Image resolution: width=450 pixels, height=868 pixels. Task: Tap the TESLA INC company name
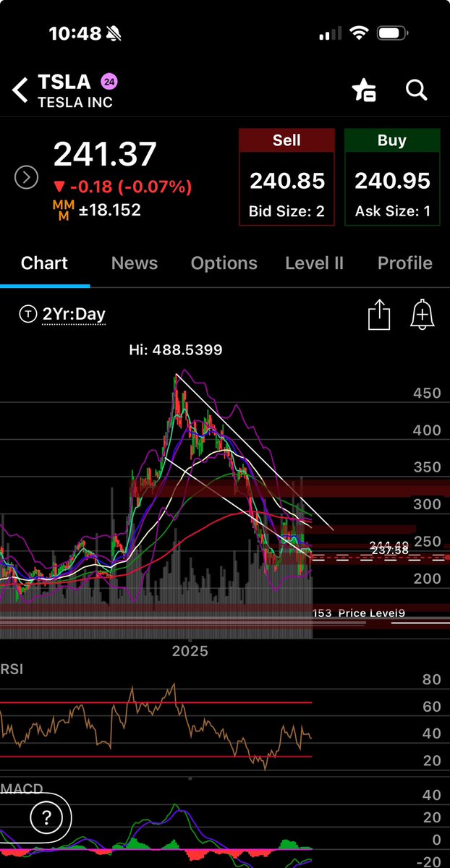[x=75, y=102]
